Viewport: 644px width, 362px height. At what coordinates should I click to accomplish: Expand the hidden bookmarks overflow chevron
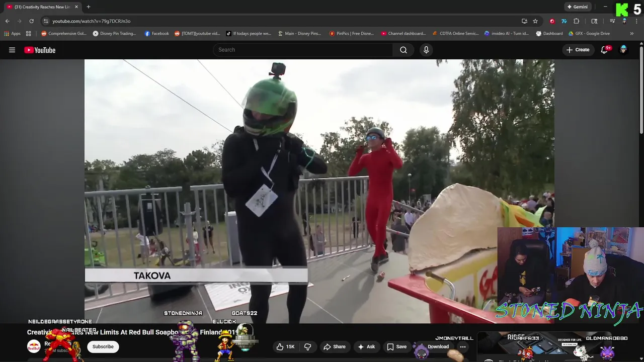point(632,34)
